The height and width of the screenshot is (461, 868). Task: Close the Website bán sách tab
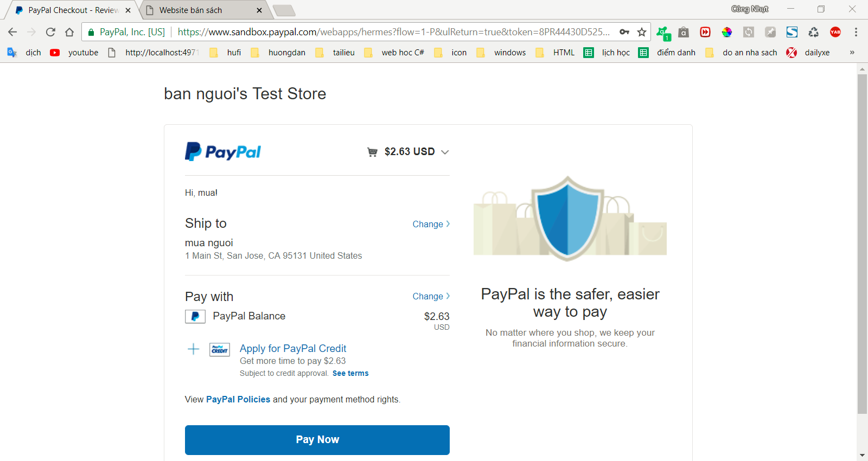pos(259,10)
